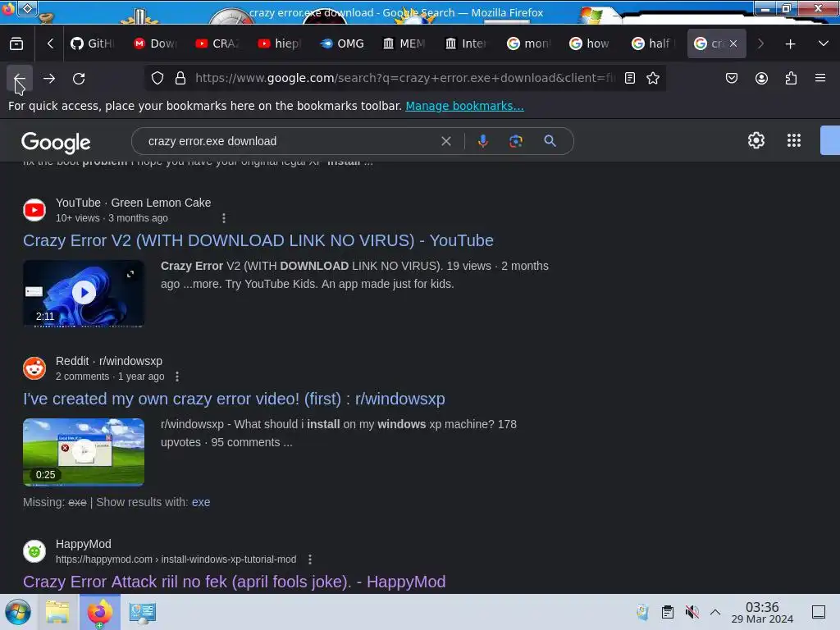Switch to the OMG tab
The height and width of the screenshot is (630, 840).
(342, 43)
